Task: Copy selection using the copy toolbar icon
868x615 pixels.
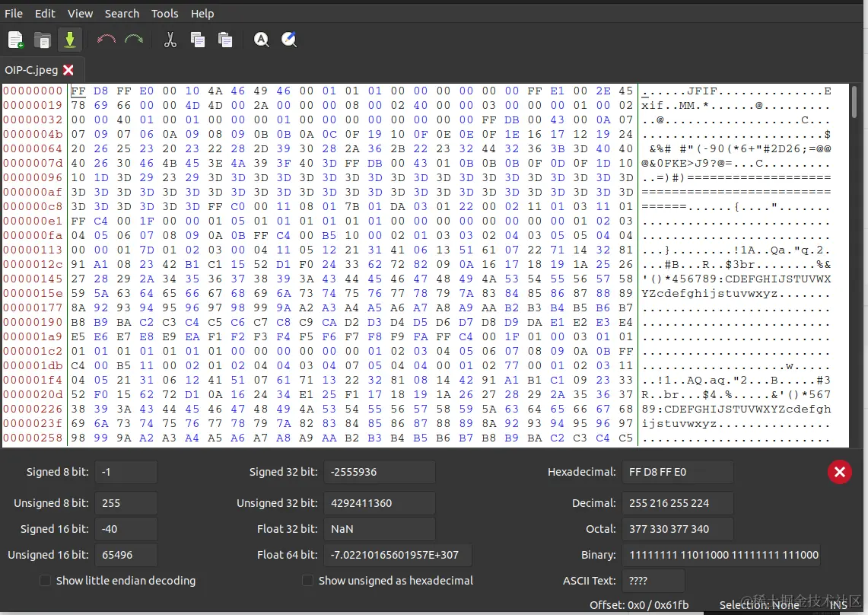Action: (x=198, y=40)
